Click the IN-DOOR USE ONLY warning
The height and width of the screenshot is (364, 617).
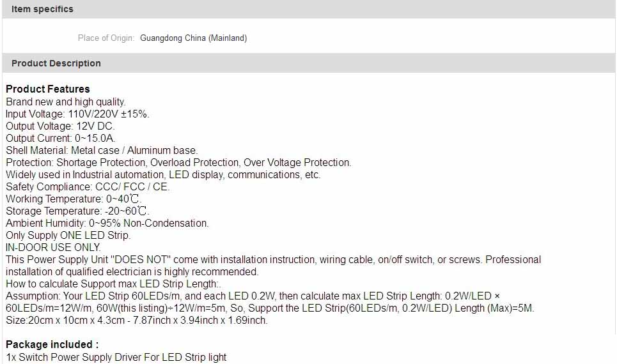click(53, 247)
